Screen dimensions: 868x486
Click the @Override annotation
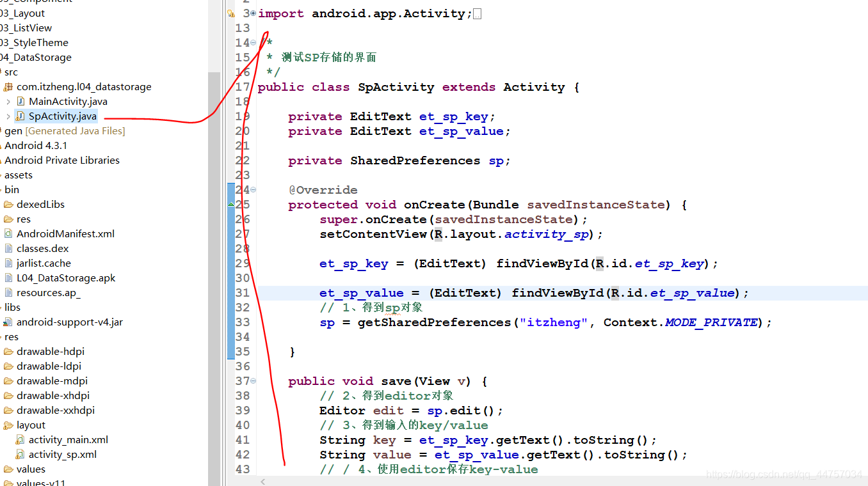[x=323, y=190]
